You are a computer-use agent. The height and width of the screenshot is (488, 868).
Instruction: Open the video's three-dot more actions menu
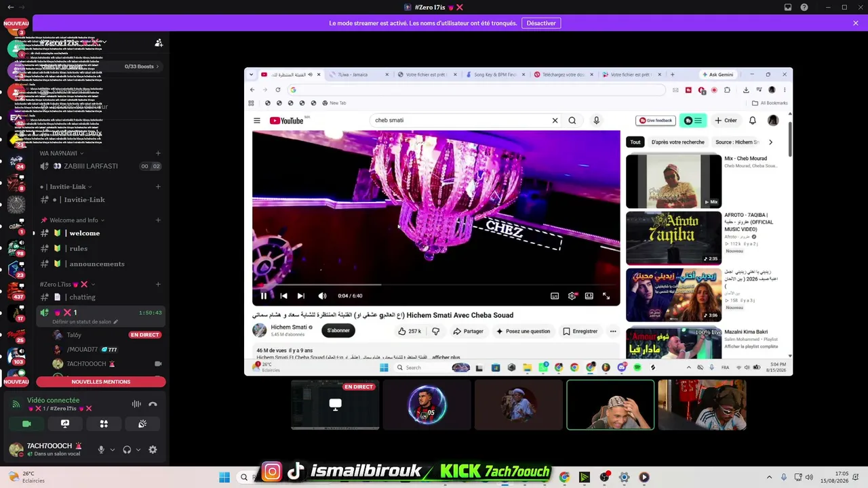coord(613,331)
